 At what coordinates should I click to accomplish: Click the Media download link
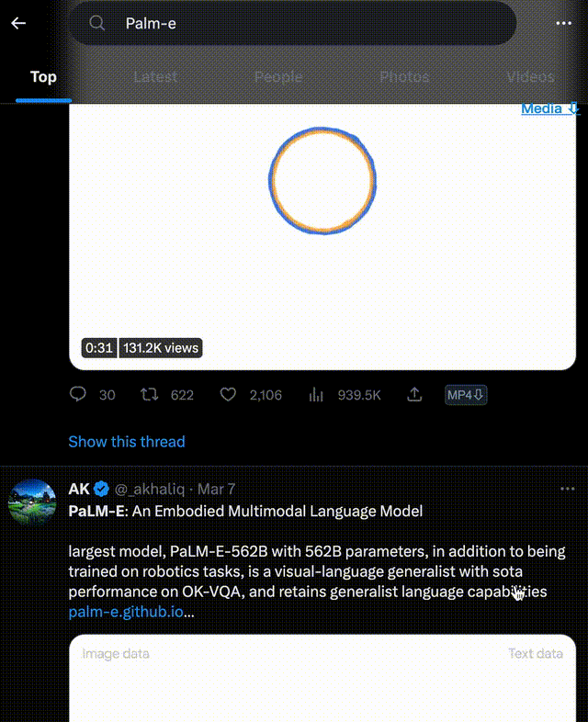click(549, 108)
